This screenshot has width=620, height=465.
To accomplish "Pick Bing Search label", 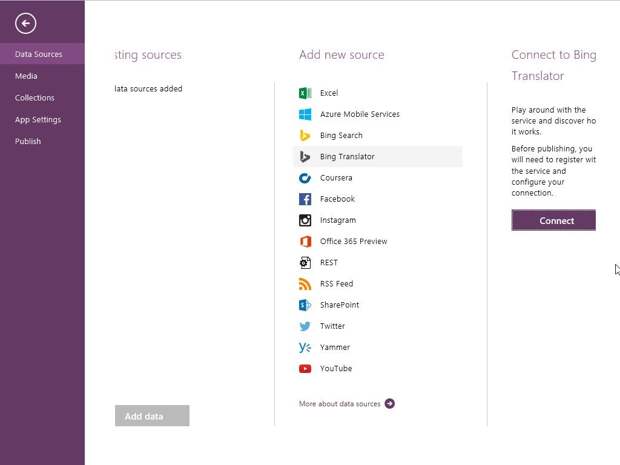I will (341, 135).
